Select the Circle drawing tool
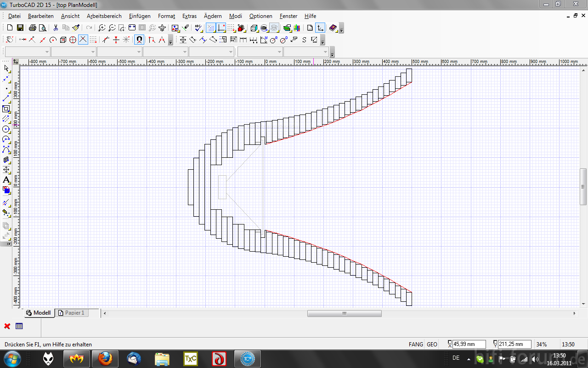This screenshot has width=588, height=368. 6,129
